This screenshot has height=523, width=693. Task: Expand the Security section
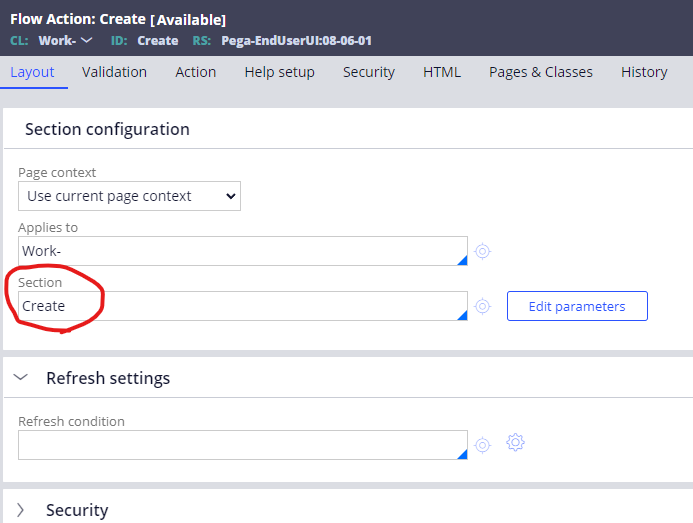21,510
